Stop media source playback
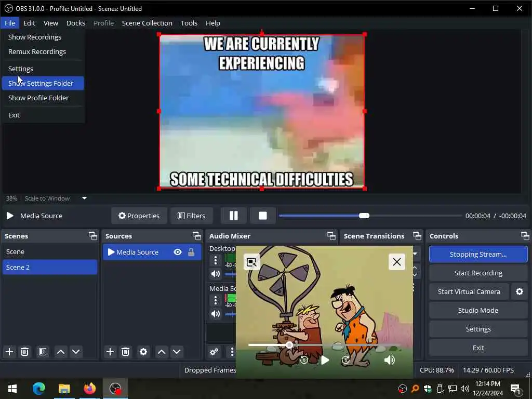Viewport: 532px width, 399px height. pyautogui.click(x=262, y=216)
